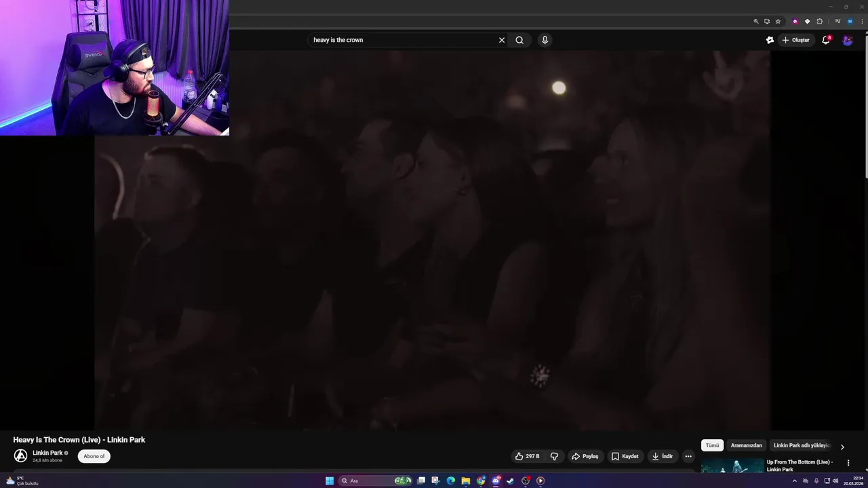Image resolution: width=868 pixels, height=488 pixels.
Task: Click the İndir download button
Action: pyautogui.click(x=663, y=456)
